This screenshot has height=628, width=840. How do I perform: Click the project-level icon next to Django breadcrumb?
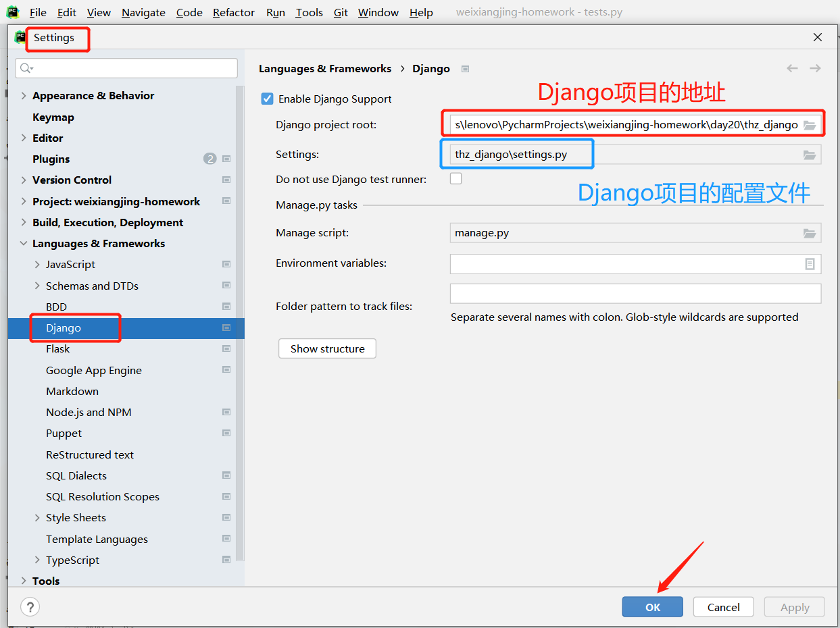coord(465,69)
